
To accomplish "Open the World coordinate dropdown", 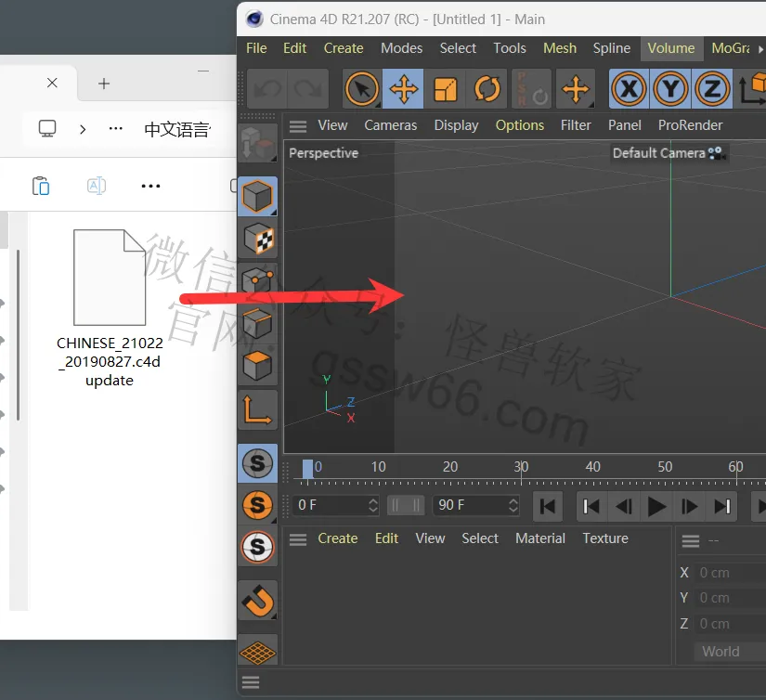I will click(x=730, y=651).
